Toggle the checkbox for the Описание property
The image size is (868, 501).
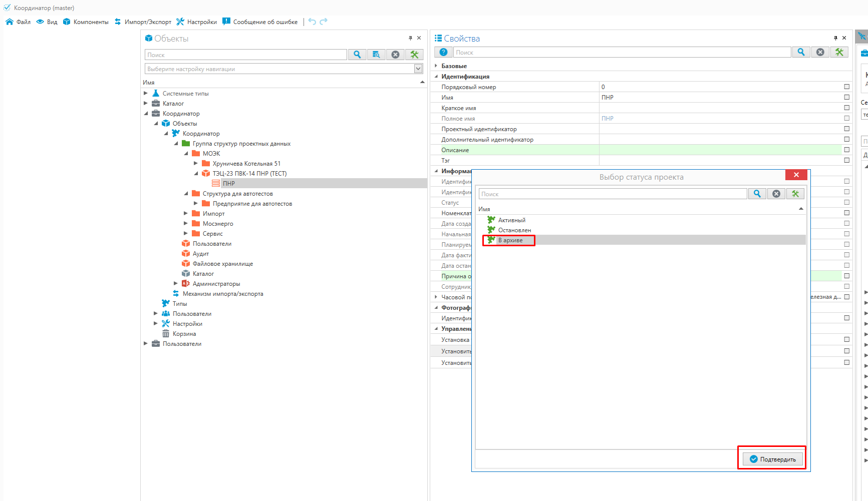click(x=846, y=150)
